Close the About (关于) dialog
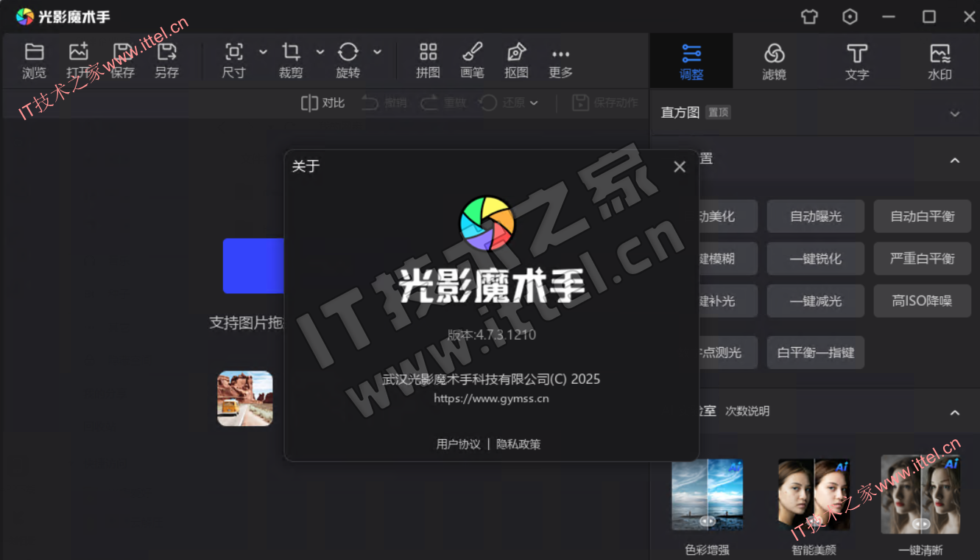This screenshot has height=560, width=980. coord(680,167)
